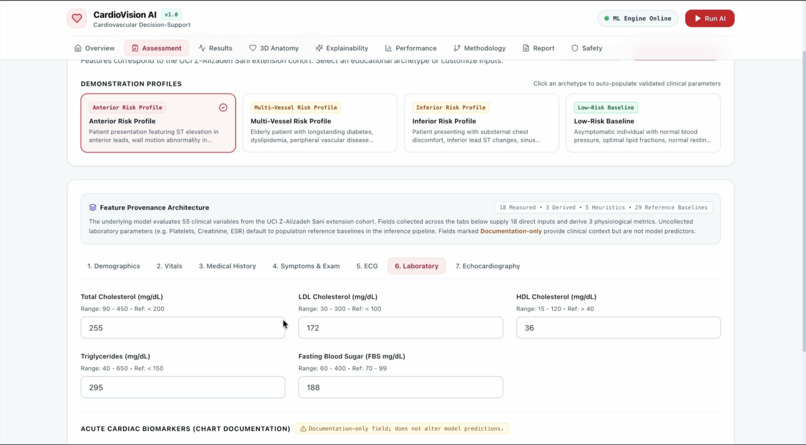
Task: Click the ML Engine Online status badge
Action: [x=637, y=18]
